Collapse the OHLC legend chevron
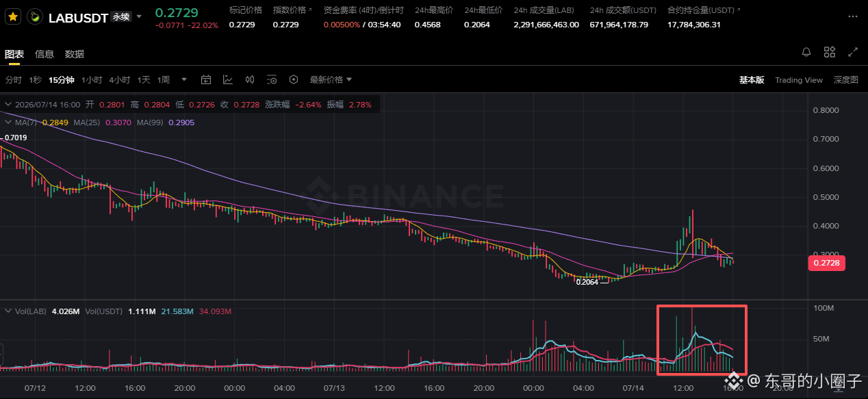The height and width of the screenshot is (399, 868). 8,105
